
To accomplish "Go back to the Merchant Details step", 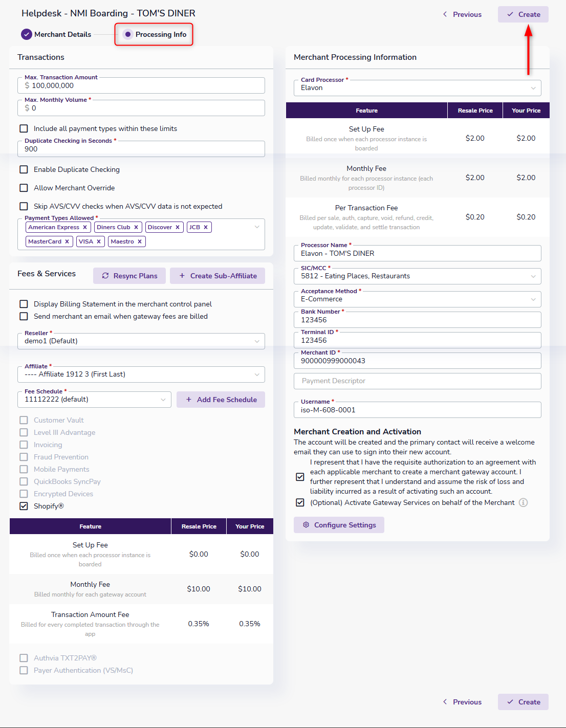I will click(56, 34).
